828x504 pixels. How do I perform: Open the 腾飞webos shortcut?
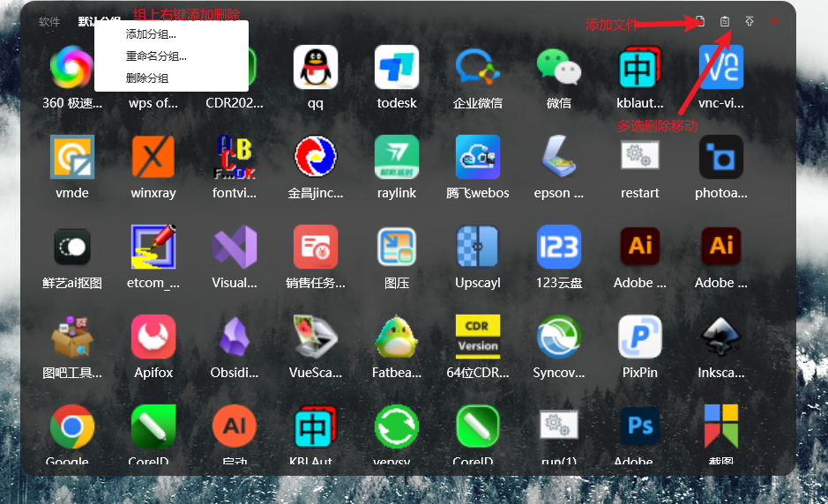[478, 157]
